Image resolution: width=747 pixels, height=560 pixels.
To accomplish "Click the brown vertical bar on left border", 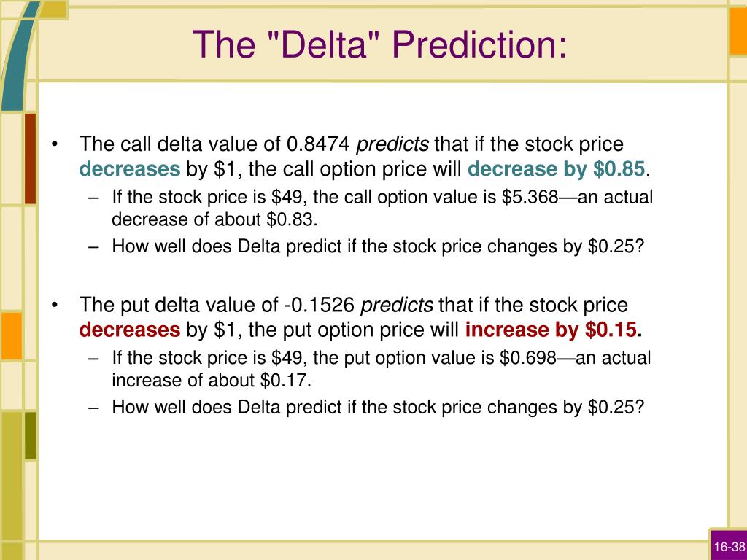I will pos(30,158).
